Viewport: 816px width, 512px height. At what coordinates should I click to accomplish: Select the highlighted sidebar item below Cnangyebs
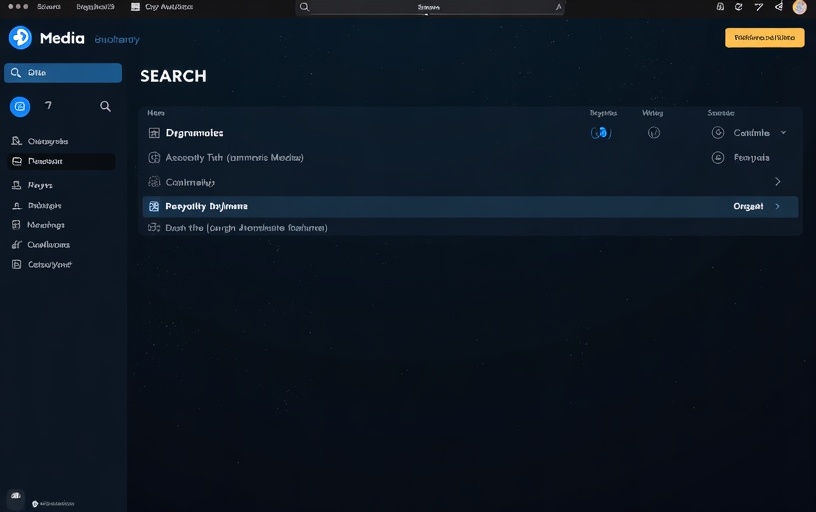[61, 161]
